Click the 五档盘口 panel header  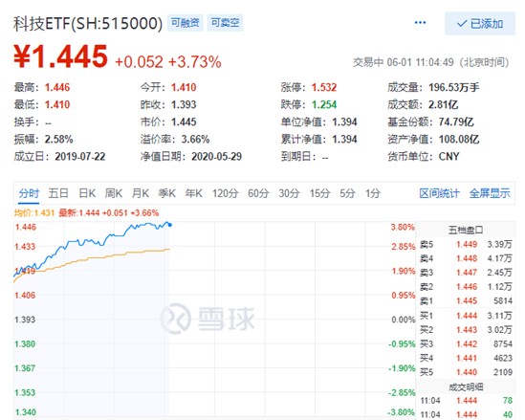[466, 230]
